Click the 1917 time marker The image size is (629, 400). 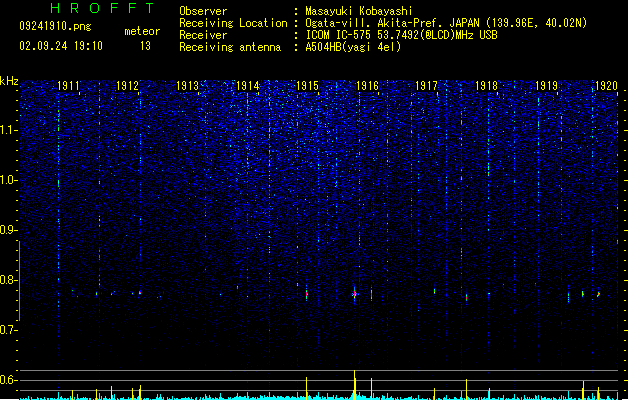(426, 85)
